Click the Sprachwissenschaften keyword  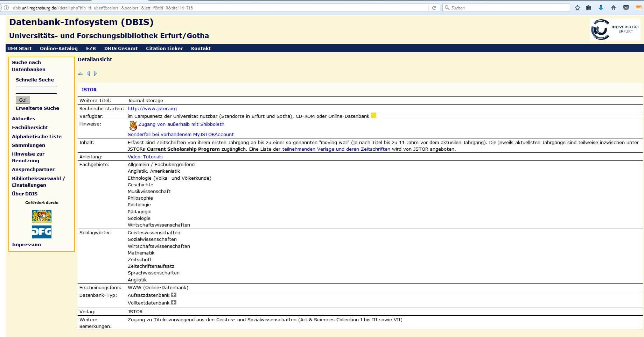pyautogui.click(x=154, y=273)
